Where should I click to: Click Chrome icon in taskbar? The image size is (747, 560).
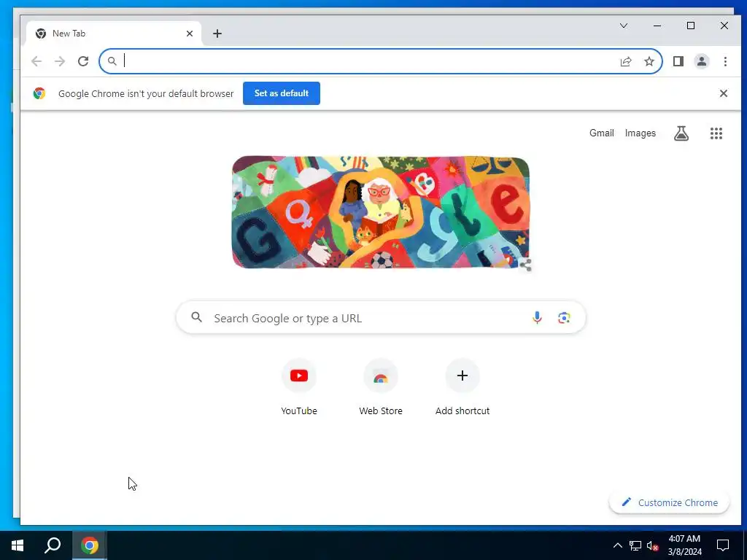pyautogui.click(x=90, y=545)
